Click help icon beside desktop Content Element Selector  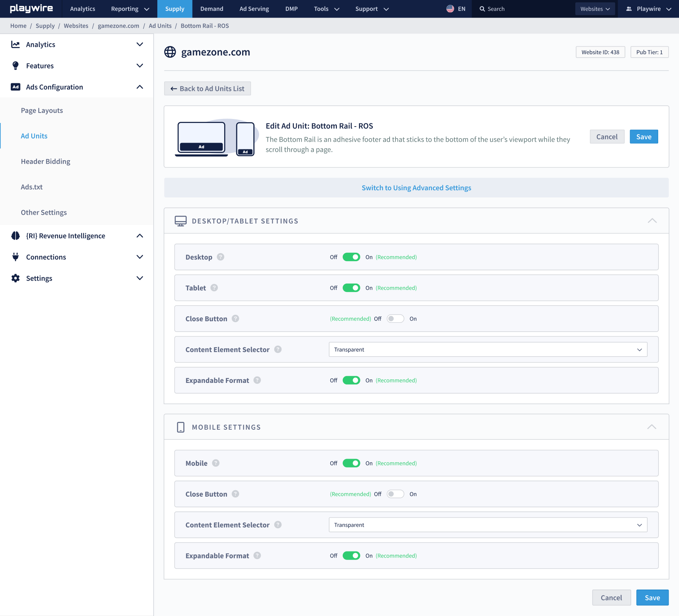[278, 350]
